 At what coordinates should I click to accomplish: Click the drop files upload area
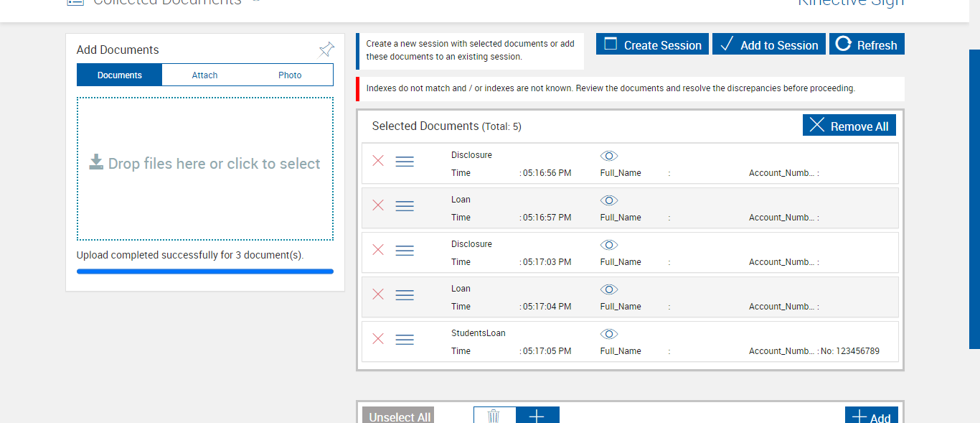pyautogui.click(x=205, y=169)
